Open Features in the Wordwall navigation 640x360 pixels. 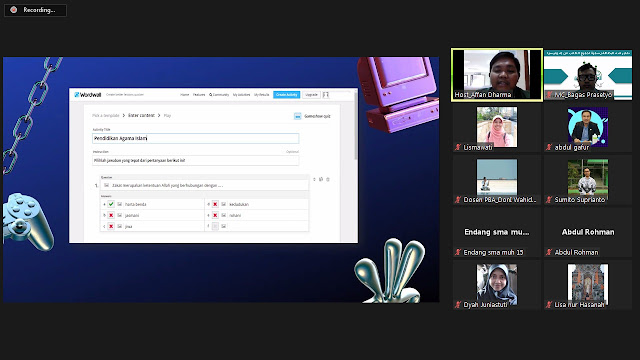[x=199, y=95]
